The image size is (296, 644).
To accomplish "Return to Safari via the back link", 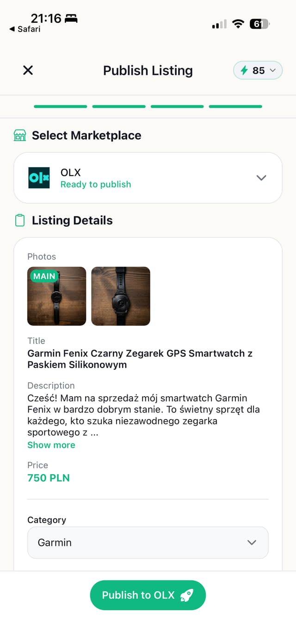I will point(22,29).
